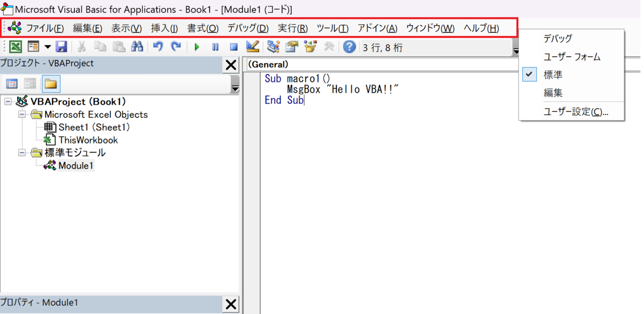
Task: Uncheck the 標準 toolbar option
Action: click(x=572, y=75)
